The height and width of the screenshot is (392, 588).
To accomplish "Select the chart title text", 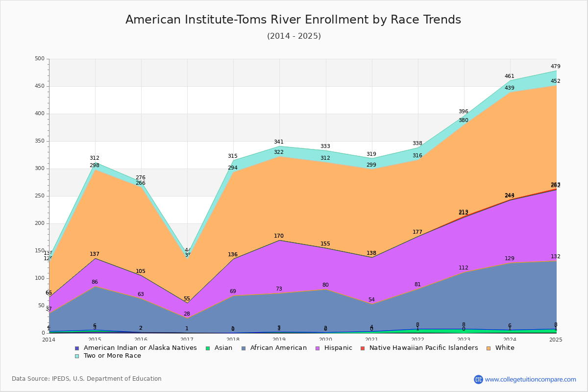I will (x=293, y=20).
